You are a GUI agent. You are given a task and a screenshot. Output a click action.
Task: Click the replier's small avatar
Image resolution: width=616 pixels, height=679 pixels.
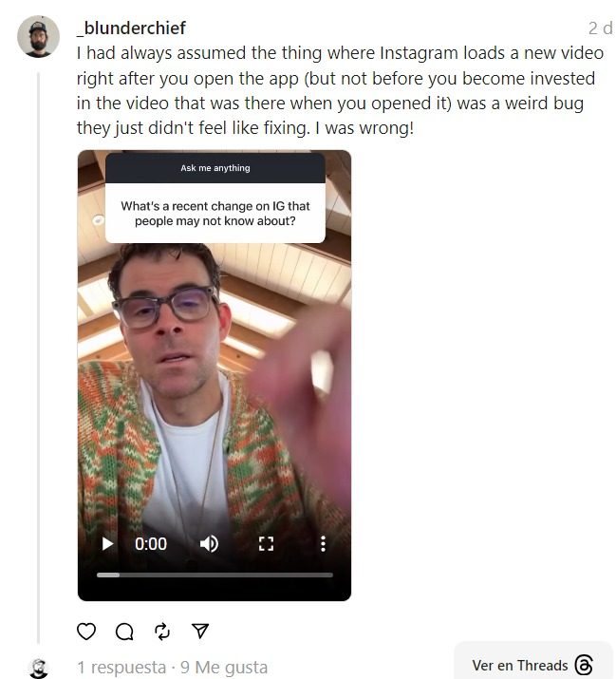coord(39,669)
